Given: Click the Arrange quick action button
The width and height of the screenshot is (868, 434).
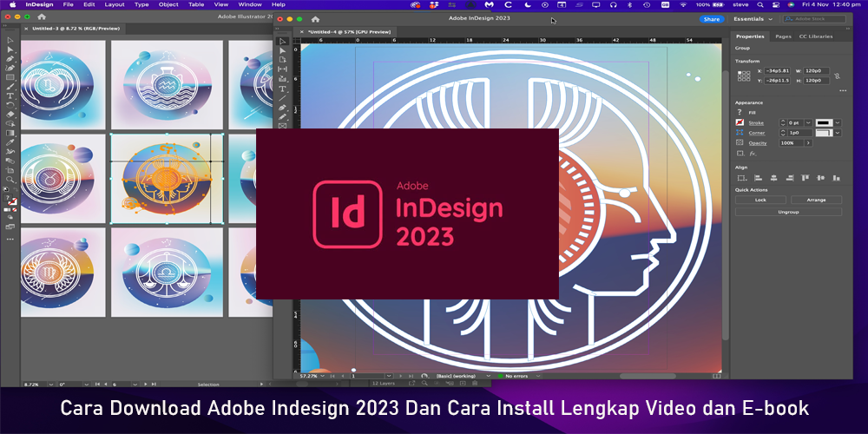Looking at the screenshot, I should coord(816,200).
